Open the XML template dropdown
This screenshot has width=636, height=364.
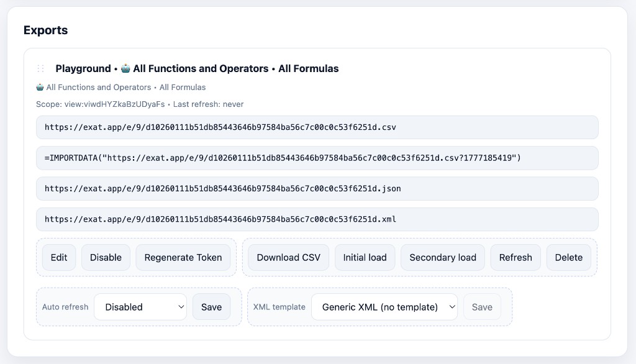point(384,306)
